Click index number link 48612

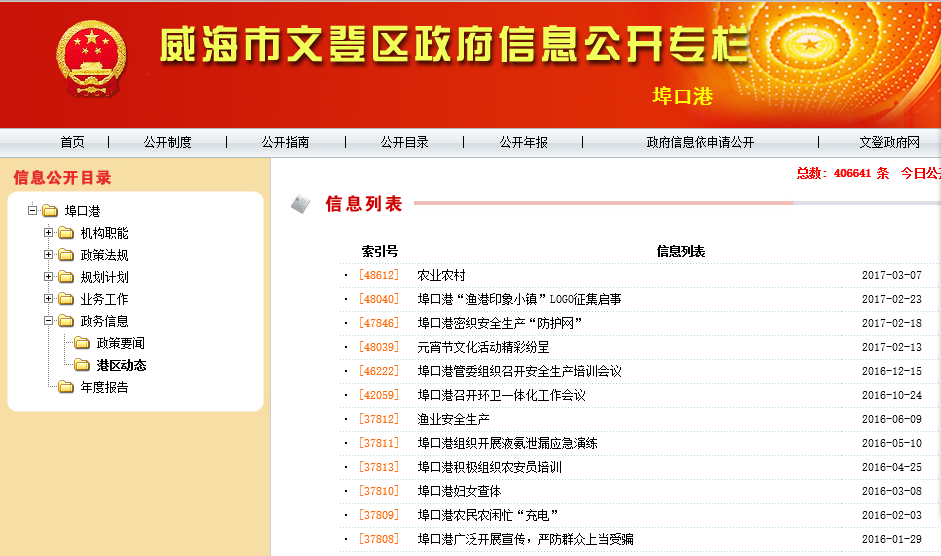click(x=378, y=275)
